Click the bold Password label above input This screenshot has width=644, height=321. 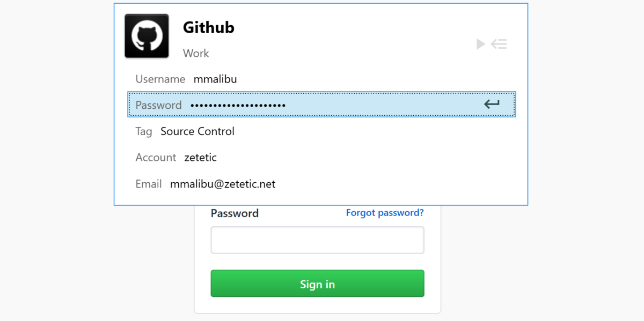click(x=235, y=213)
